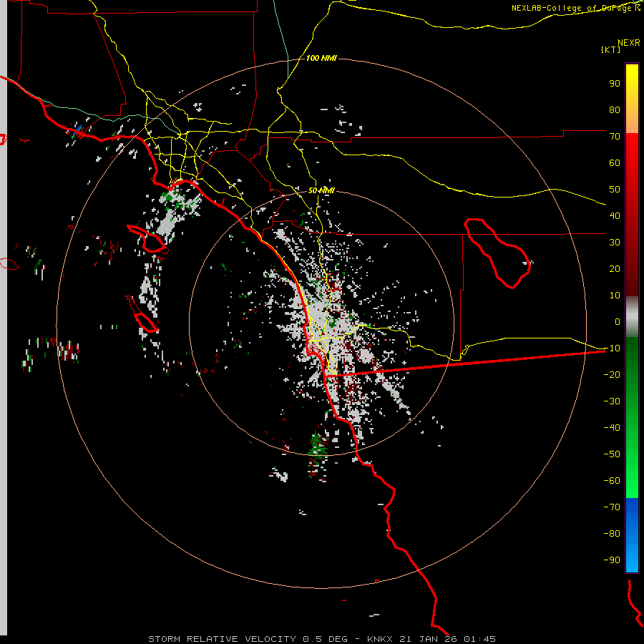The height and width of the screenshot is (644, 644).
Task: Click the -80 value on the velocity scale
Action: click(x=612, y=534)
